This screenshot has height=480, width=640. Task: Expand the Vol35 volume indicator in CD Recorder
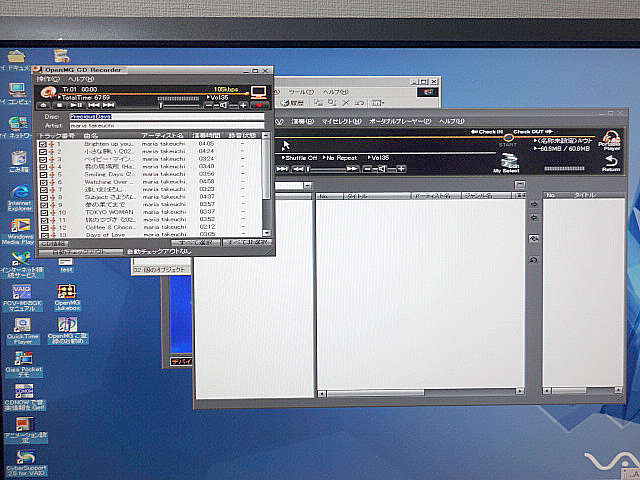point(218,98)
